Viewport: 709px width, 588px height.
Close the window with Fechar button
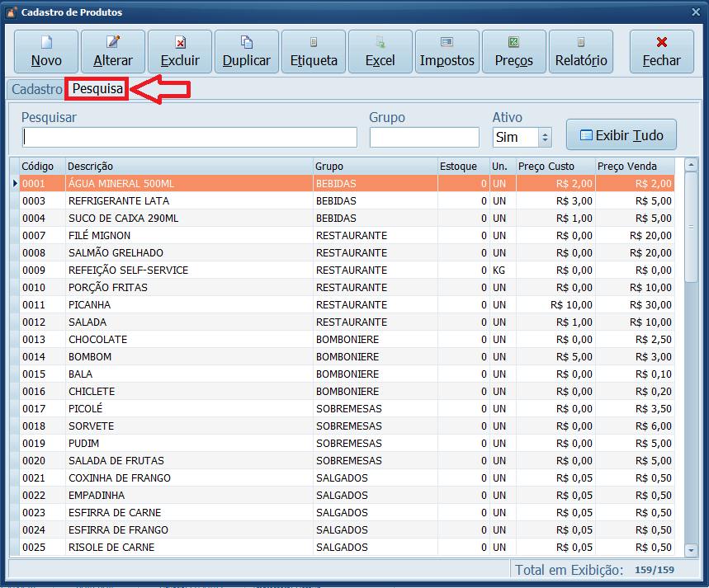[660, 51]
